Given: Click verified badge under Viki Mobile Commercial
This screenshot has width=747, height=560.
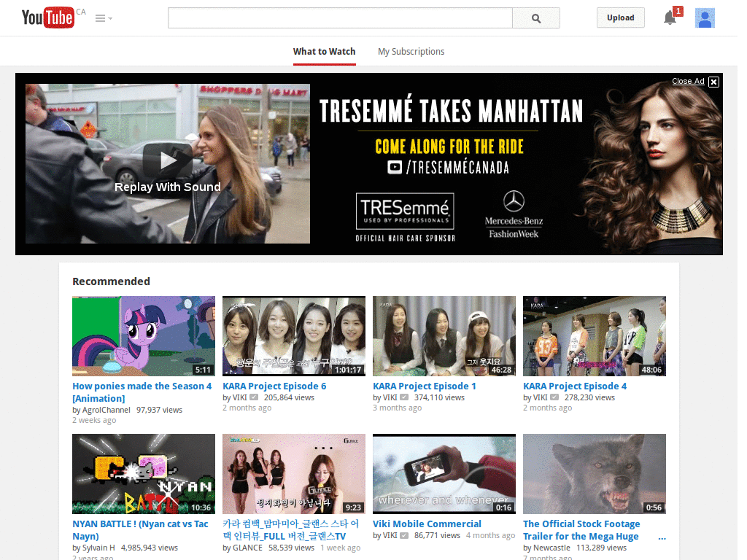Looking at the screenshot, I should click(404, 535).
